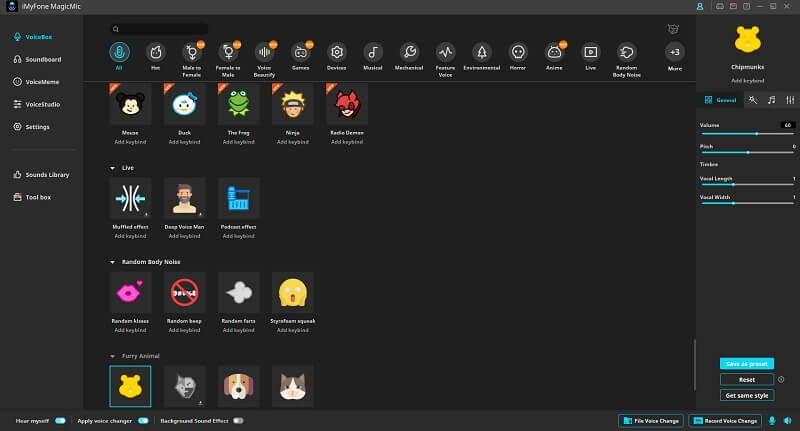
Task: Open the user account icon
Action: (700, 7)
